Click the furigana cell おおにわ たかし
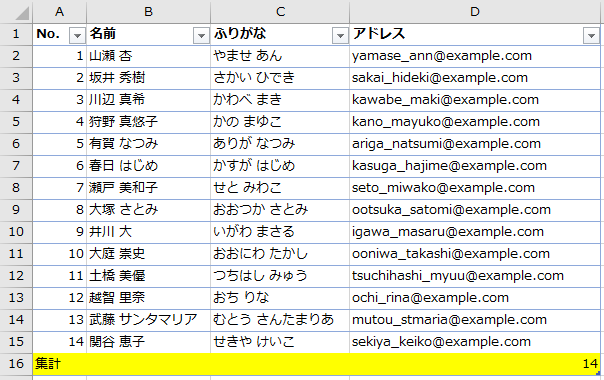The image size is (604, 380). pos(280,254)
